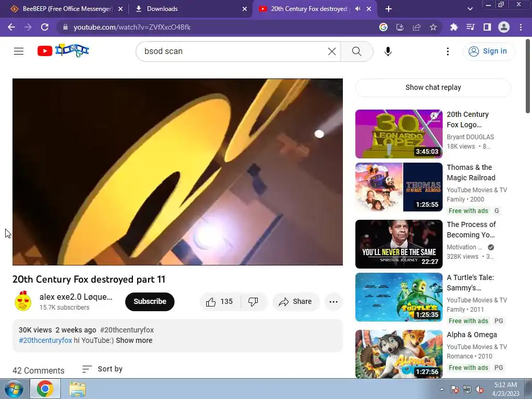Open the YouTube guide hamburger menu
The width and height of the screenshot is (532, 399).
coord(19,51)
